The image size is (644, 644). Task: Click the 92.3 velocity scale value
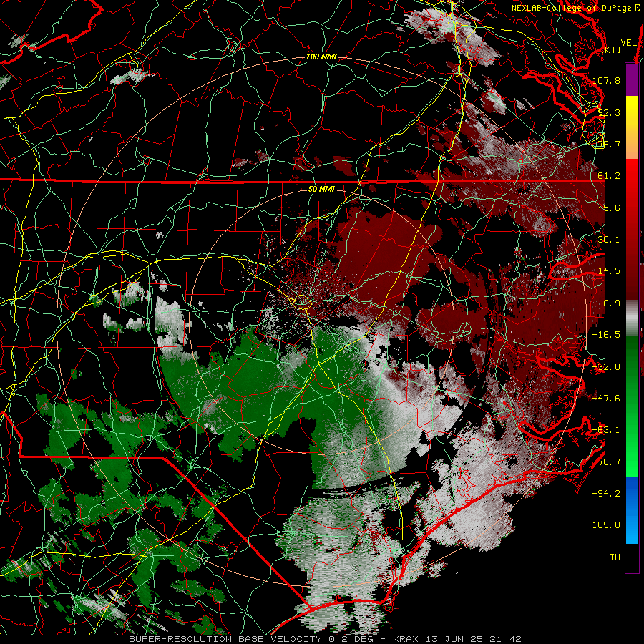(x=609, y=112)
